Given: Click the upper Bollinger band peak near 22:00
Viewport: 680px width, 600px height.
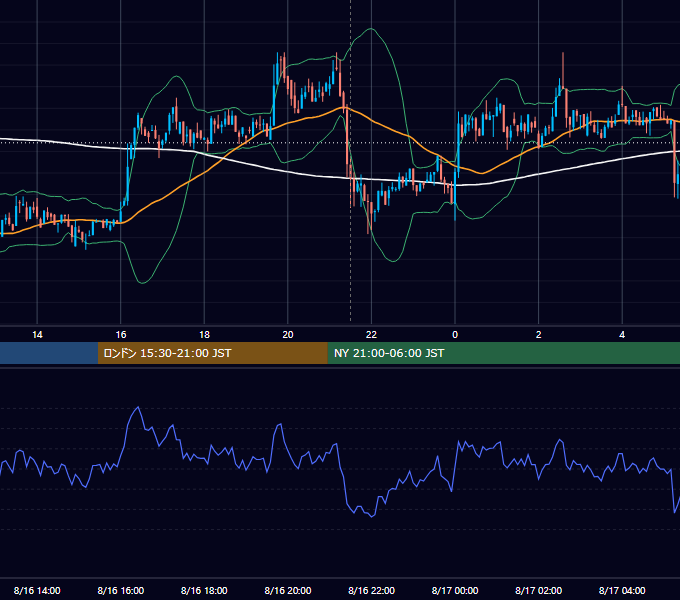Looking at the screenshot, I should tap(371, 29).
